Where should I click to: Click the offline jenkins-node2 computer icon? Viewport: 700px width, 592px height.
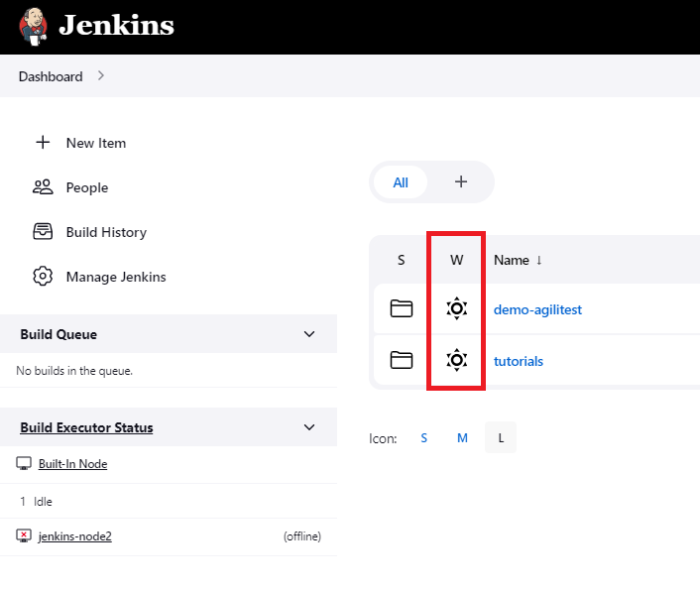pyautogui.click(x=24, y=535)
